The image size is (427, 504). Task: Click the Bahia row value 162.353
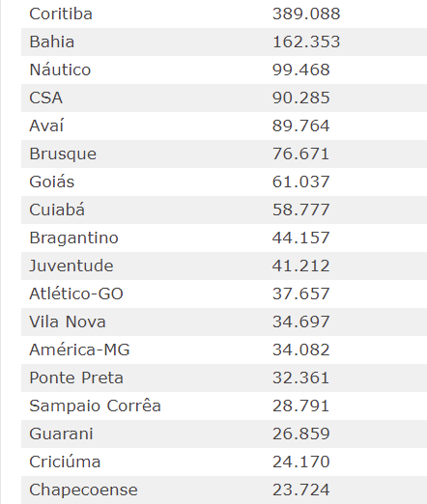tap(306, 42)
